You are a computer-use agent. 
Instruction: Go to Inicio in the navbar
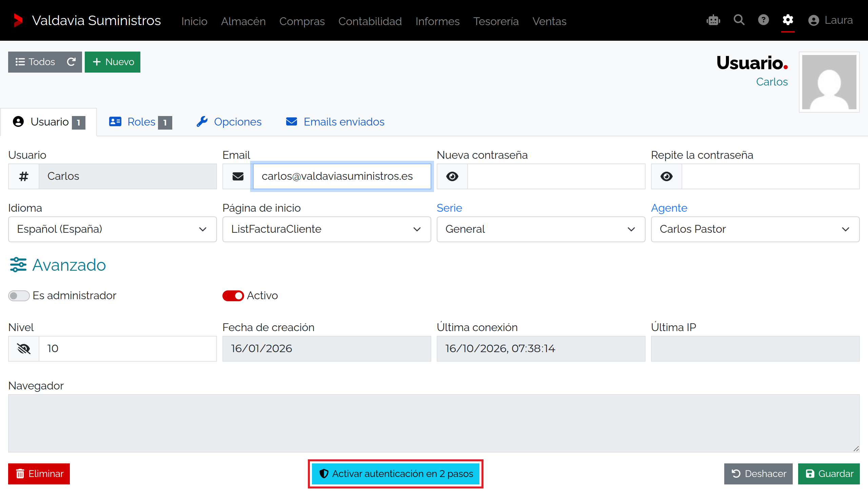pos(194,21)
